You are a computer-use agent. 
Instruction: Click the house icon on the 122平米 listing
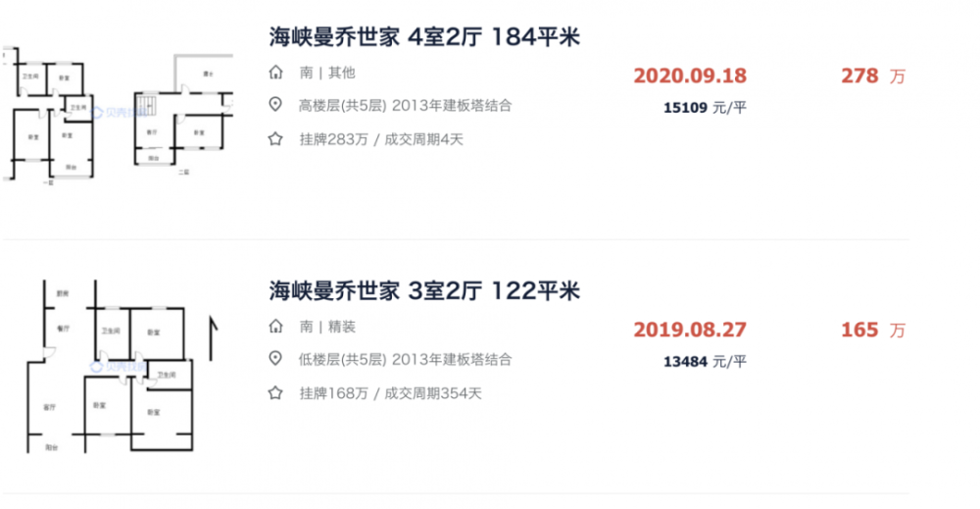[x=276, y=327]
